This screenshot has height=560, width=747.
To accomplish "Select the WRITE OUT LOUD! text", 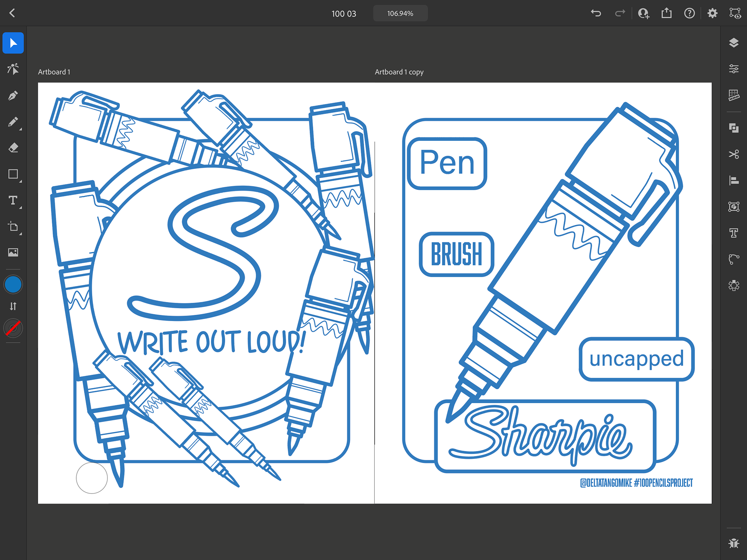I will pos(212,342).
